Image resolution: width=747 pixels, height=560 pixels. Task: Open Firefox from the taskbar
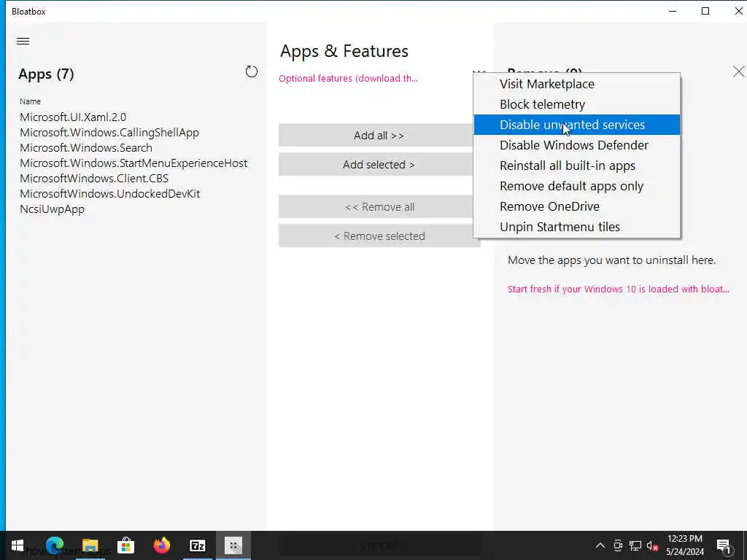161,545
